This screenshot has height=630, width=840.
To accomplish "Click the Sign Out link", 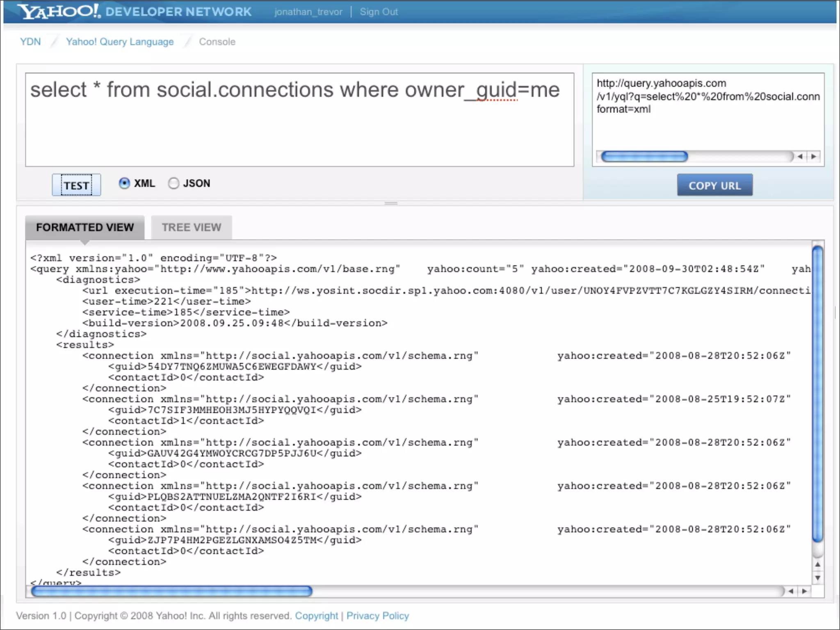I will tap(379, 12).
